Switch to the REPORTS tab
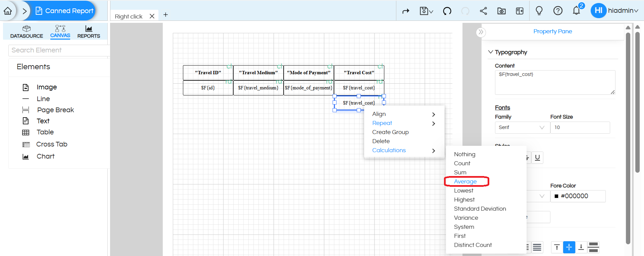 pos(89,32)
